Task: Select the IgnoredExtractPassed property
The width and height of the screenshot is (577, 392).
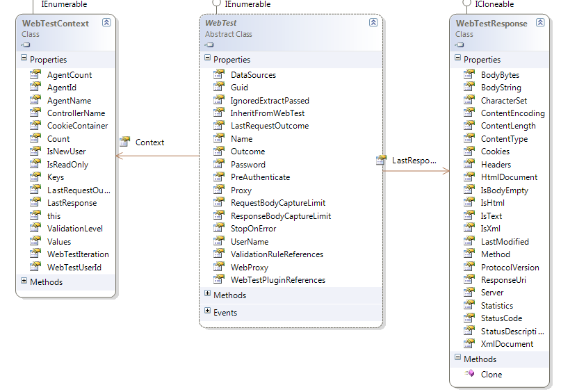Action: coord(270,101)
